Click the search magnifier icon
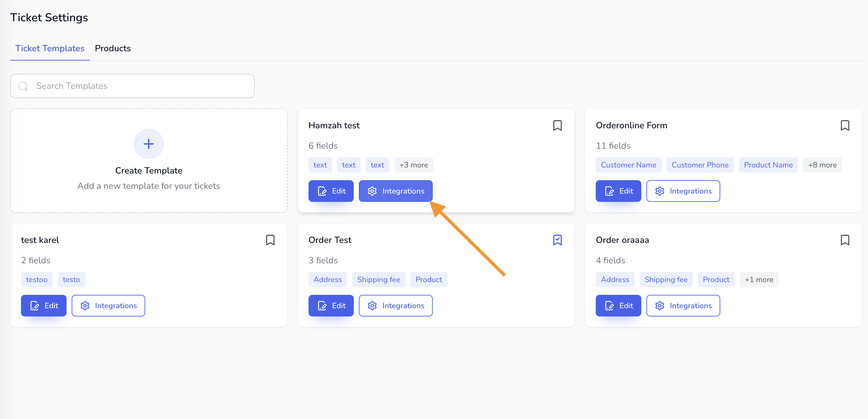This screenshot has height=419, width=868. click(23, 86)
